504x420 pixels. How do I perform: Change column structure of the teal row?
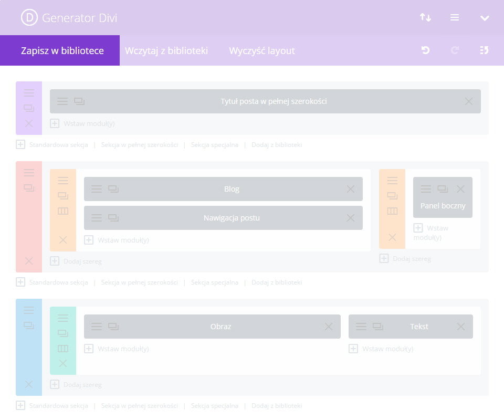63,349
